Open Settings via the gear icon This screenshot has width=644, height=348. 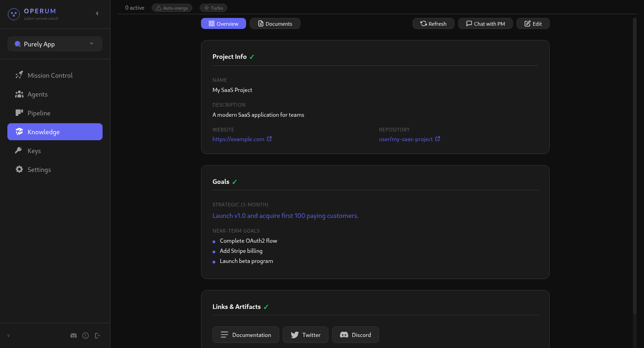(x=19, y=169)
